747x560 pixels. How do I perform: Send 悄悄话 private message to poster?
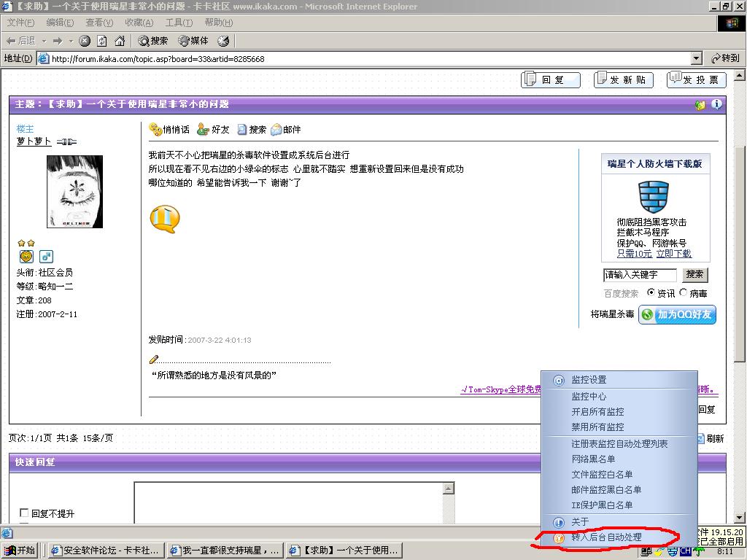click(169, 130)
